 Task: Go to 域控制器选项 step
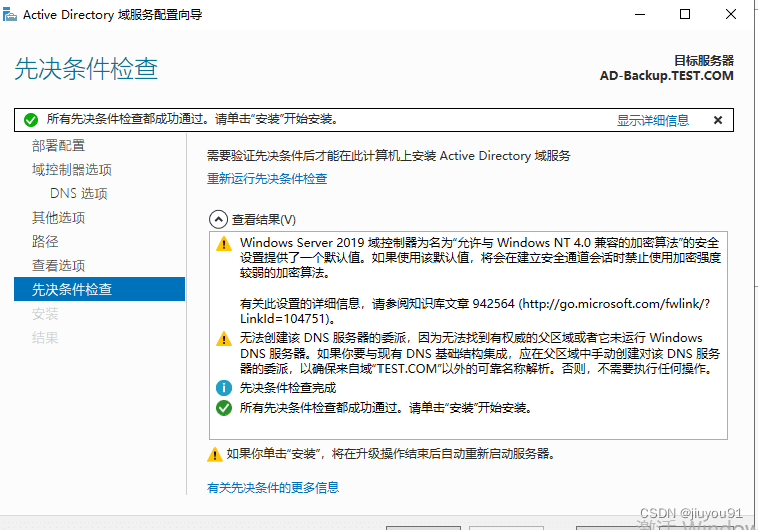point(72,170)
